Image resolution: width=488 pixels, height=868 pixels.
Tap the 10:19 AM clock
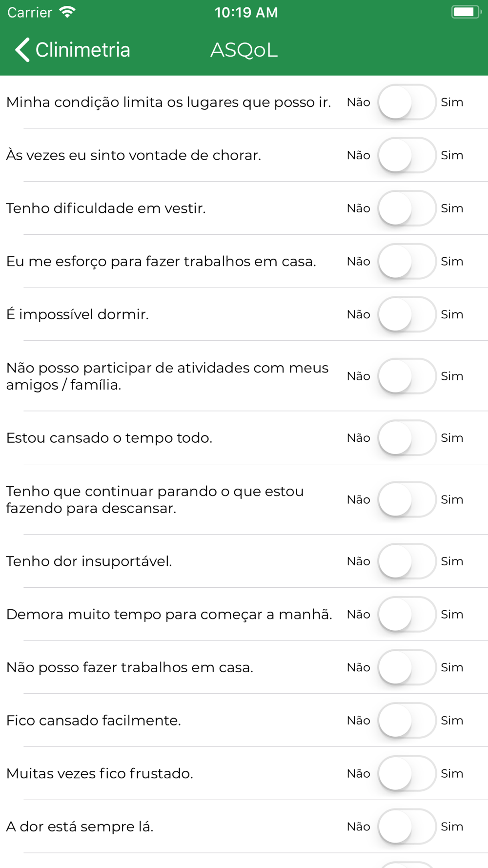(x=246, y=12)
